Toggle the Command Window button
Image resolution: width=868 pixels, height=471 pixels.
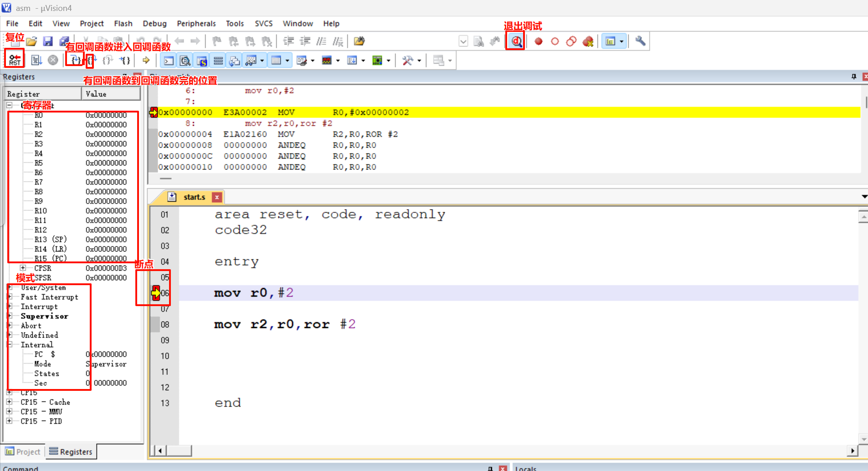pyautogui.click(x=169, y=60)
